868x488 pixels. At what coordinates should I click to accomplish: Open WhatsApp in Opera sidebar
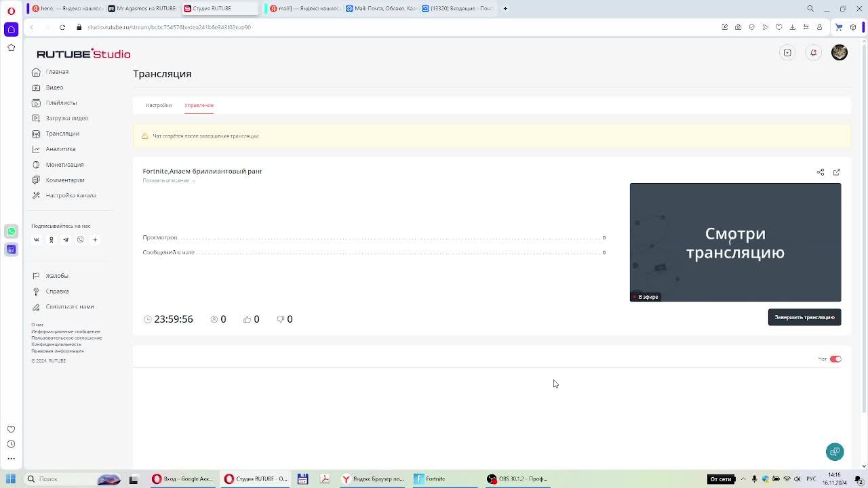pyautogui.click(x=11, y=232)
